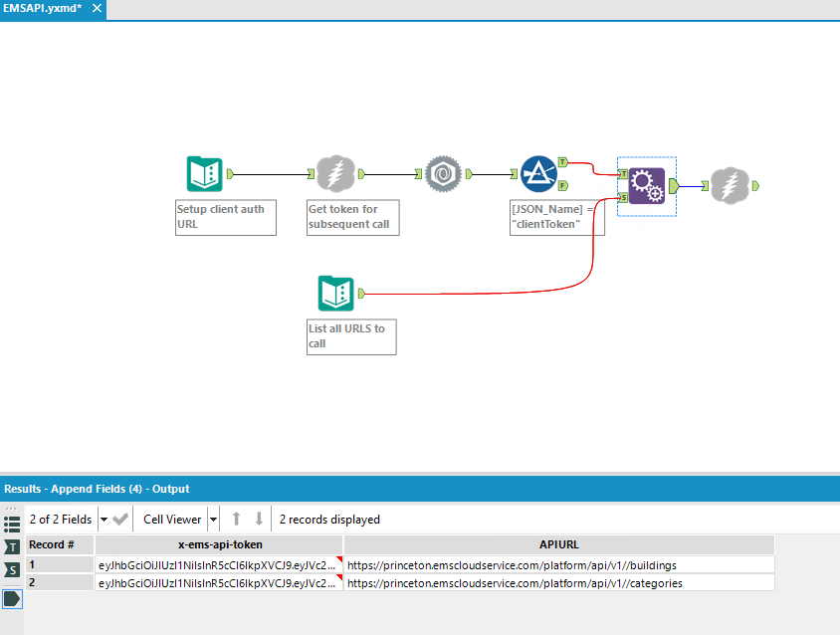840x635 pixels.
Task: Toggle the dark pane icon at the Results sidebar bottom
Action: pos(12,598)
